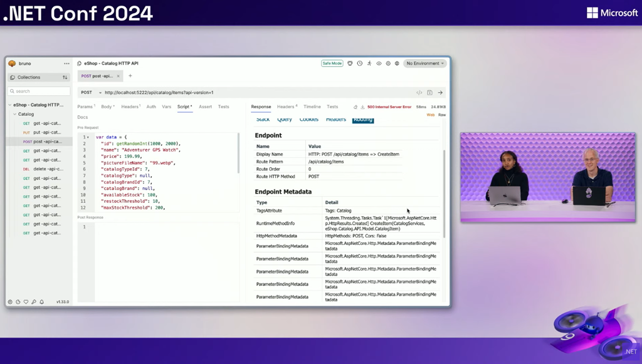Click the magnifier icon in the search box
Screen dimensions: 642x364
point(13,91)
